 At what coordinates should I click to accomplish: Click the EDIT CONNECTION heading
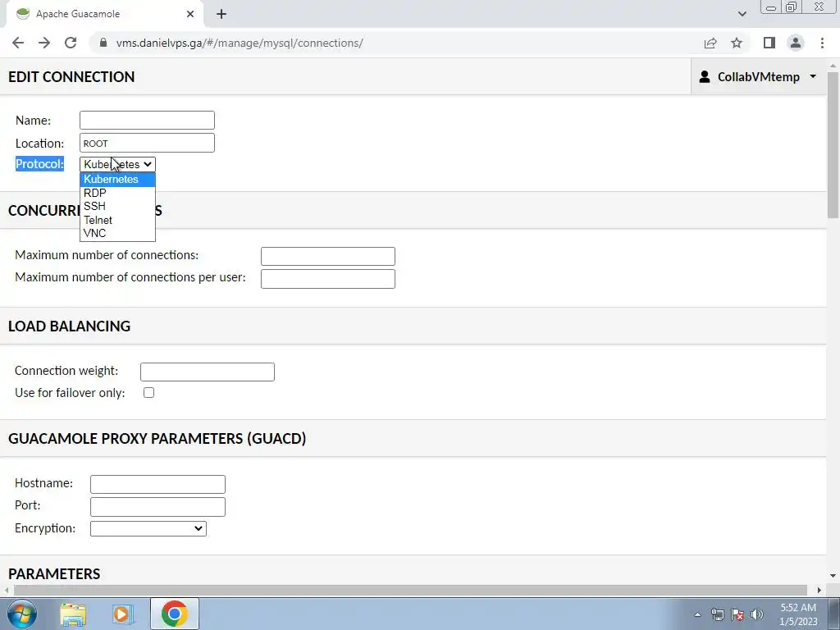point(71,76)
